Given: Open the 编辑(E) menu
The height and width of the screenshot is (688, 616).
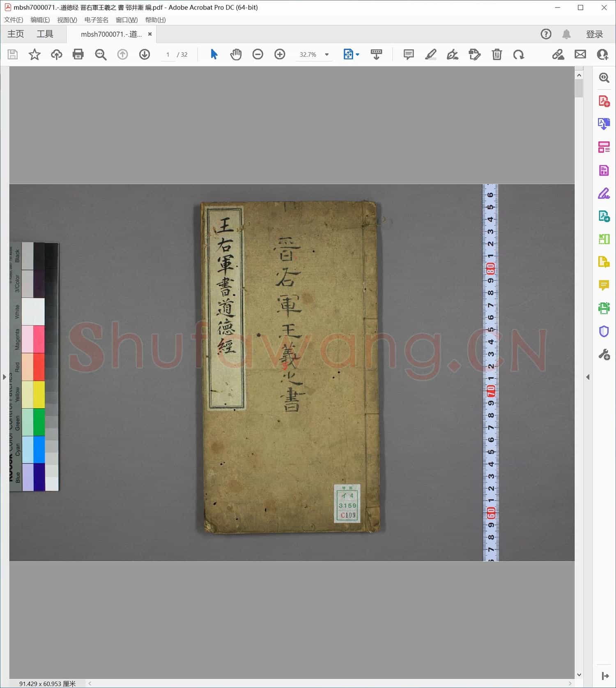Looking at the screenshot, I should (x=40, y=20).
